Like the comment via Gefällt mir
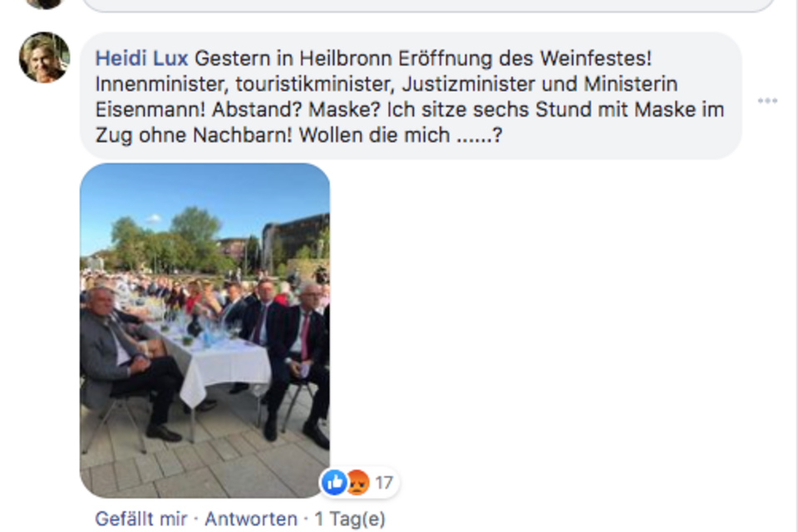The image size is (798, 532). (x=141, y=519)
